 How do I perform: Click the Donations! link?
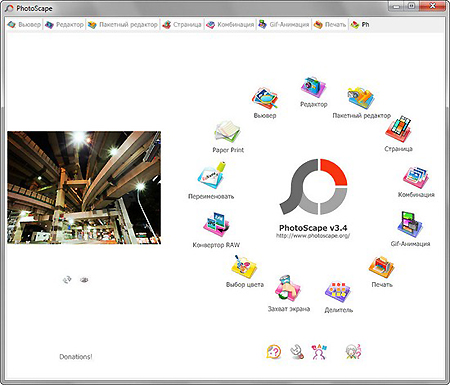pyautogui.click(x=76, y=357)
